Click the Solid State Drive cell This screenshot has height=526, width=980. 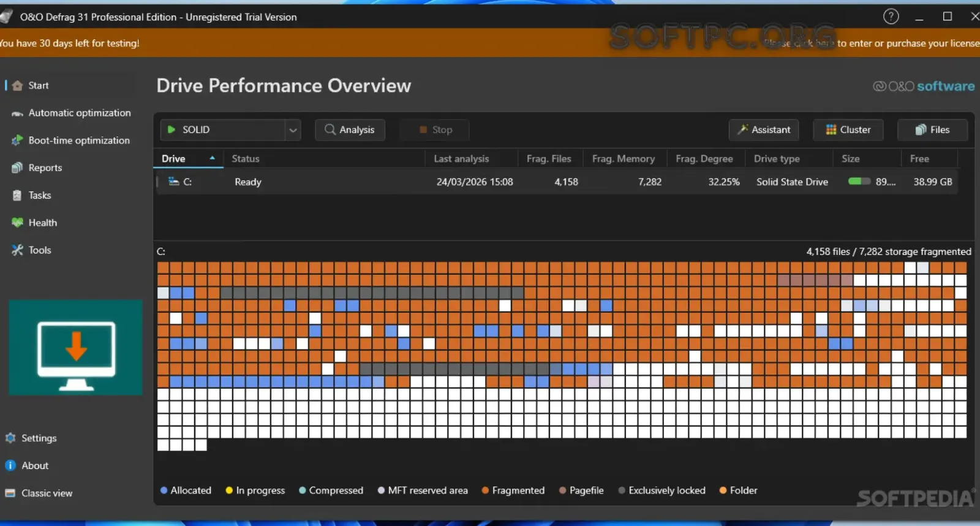(x=792, y=182)
